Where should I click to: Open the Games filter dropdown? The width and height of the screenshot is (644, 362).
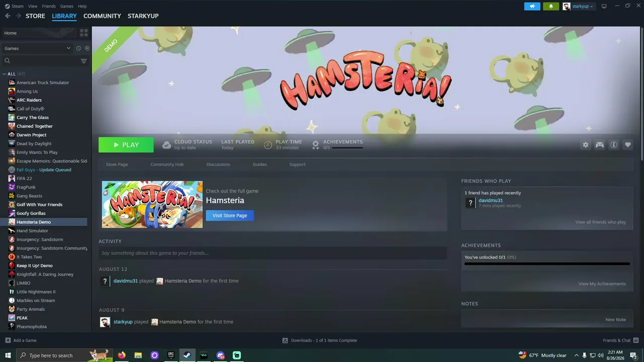tap(37, 48)
